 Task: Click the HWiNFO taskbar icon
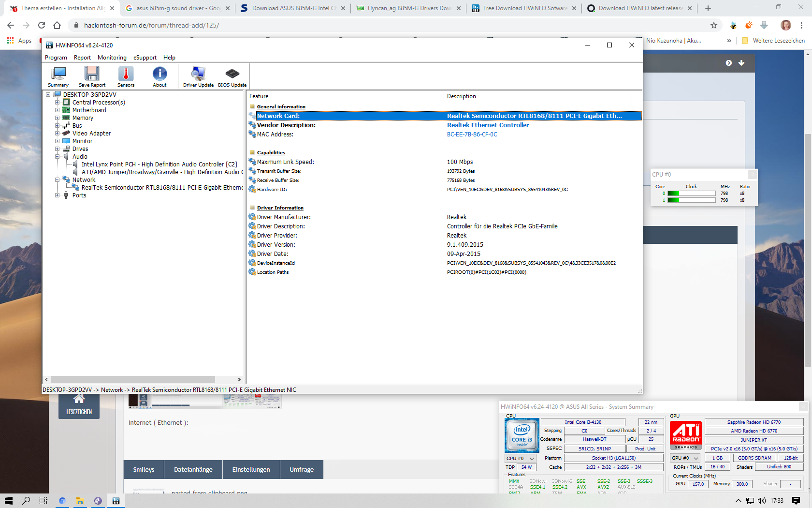click(116, 501)
